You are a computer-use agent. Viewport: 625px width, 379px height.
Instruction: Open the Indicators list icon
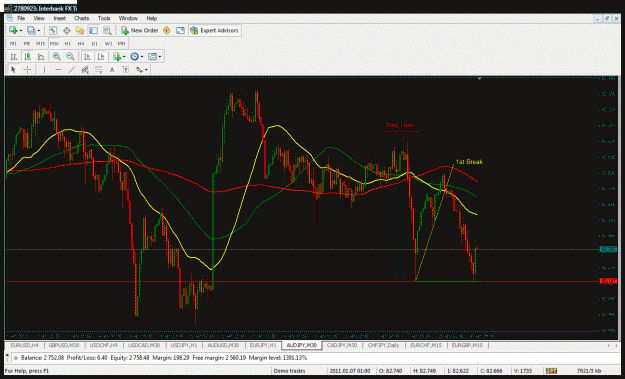[x=117, y=57]
